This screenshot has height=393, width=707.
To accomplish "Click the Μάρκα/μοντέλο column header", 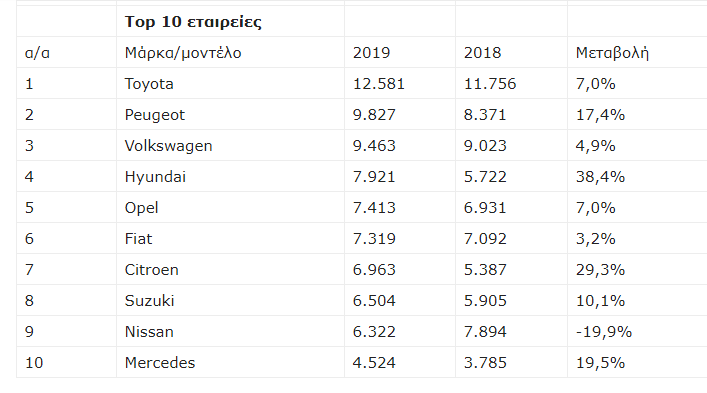I will tap(183, 53).
